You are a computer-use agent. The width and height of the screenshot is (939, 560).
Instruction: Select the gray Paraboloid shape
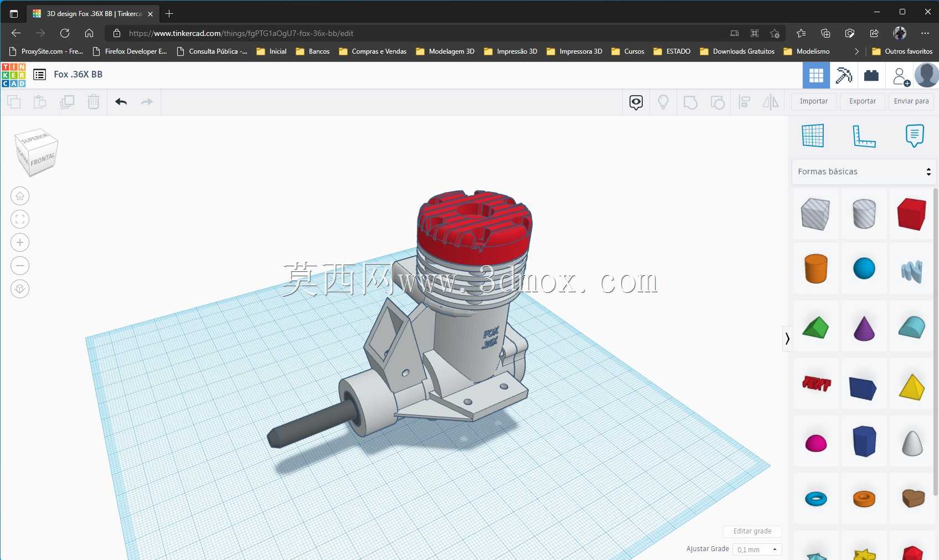[x=912, y=443]
